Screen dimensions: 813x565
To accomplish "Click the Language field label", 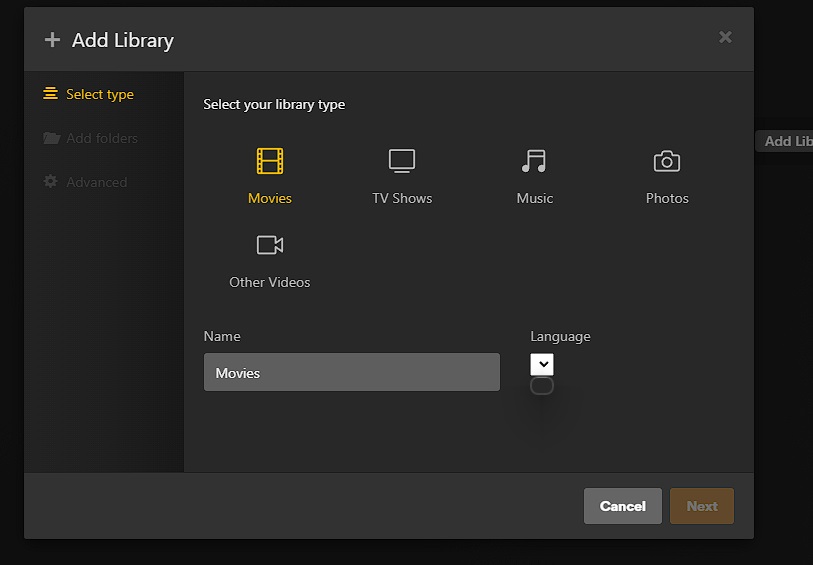I will point(560,336).
